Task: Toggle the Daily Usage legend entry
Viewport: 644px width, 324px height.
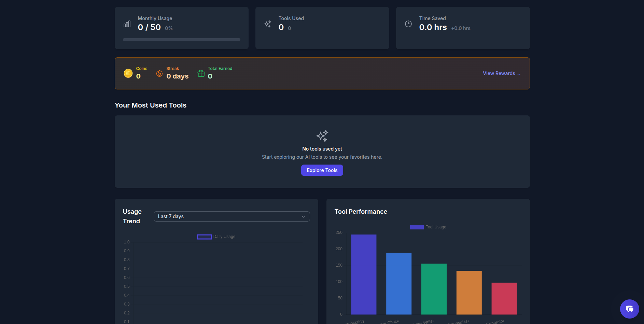Action: (216, 236)
